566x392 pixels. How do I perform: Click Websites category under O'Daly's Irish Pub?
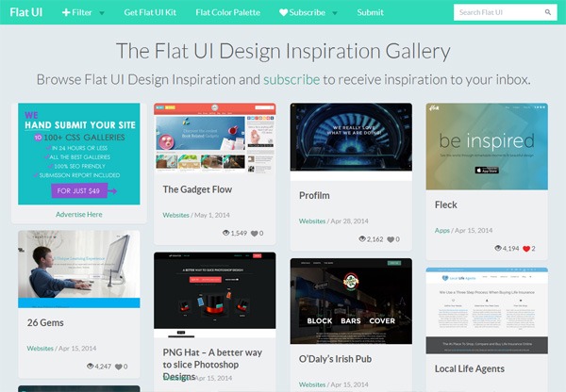click(x=312, y=384)
